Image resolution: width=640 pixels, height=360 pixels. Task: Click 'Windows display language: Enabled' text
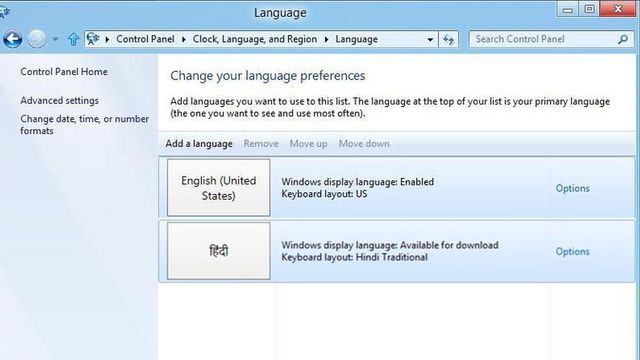358,182
